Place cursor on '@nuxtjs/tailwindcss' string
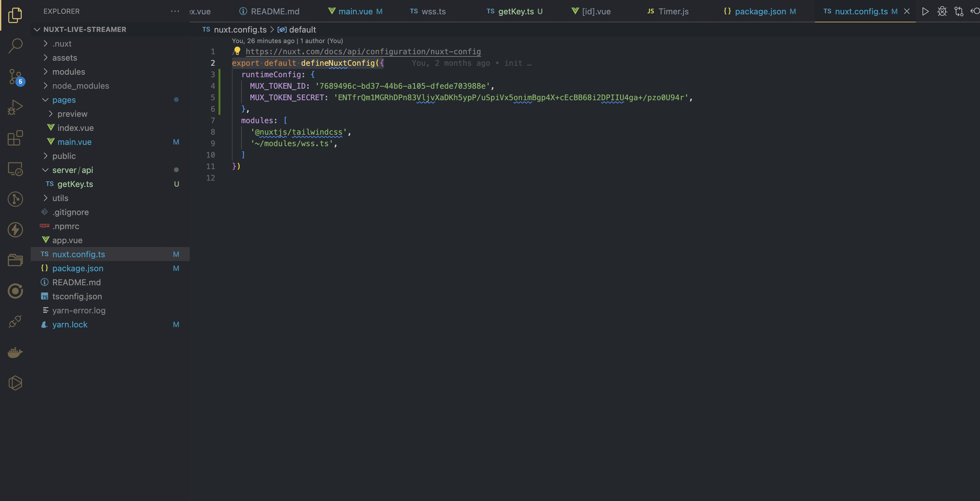 pos(299,132)
